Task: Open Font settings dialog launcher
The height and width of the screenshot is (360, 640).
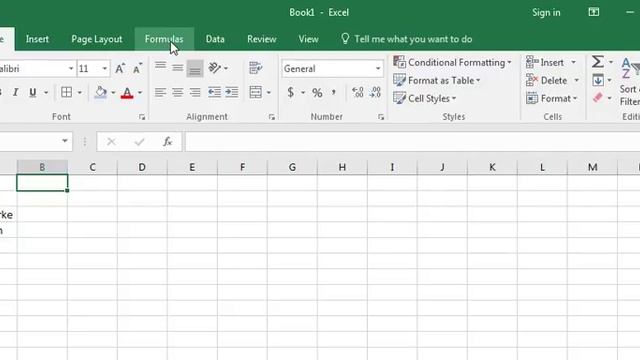Action: [142, 117]
